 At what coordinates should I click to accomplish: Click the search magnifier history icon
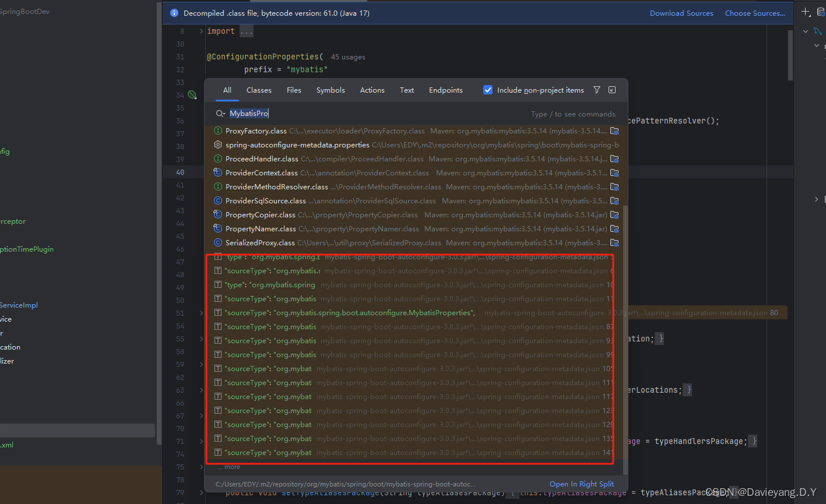[x=220, y=114]
